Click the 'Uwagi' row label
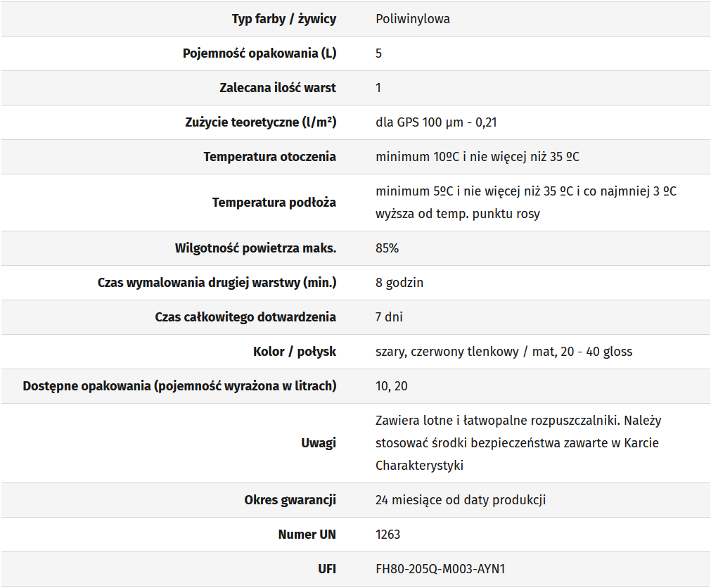 click(319, 443)
